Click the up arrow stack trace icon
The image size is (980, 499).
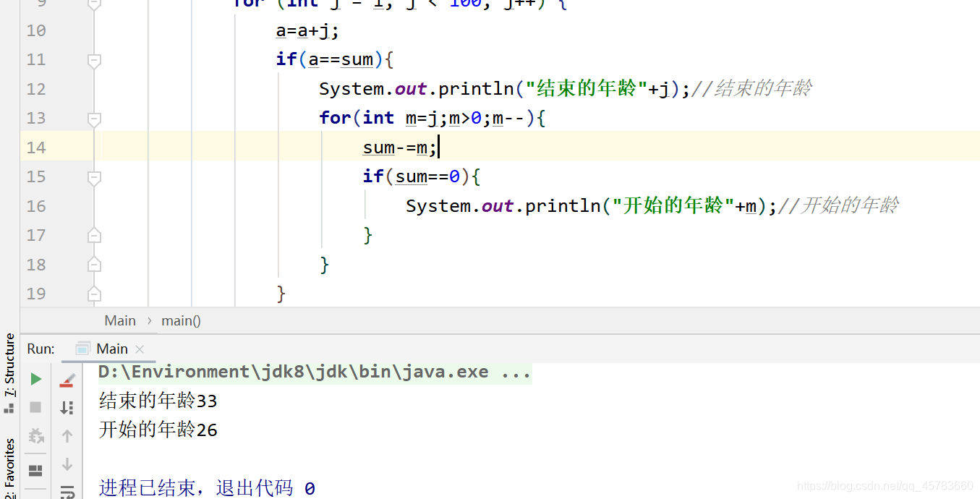[67, 436]
